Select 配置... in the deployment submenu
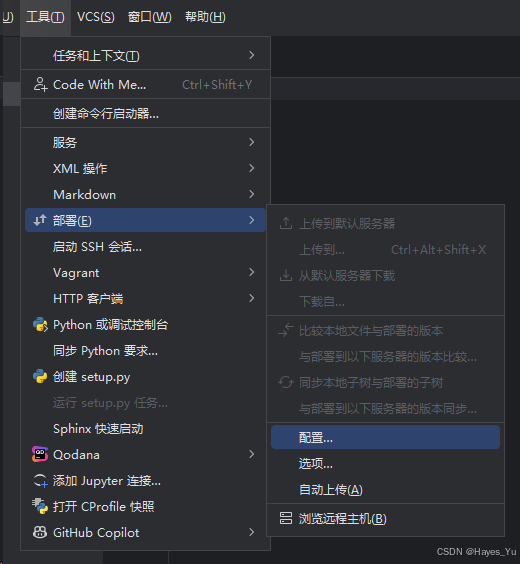Screen dimensions: 520x564 click(385, 437)
